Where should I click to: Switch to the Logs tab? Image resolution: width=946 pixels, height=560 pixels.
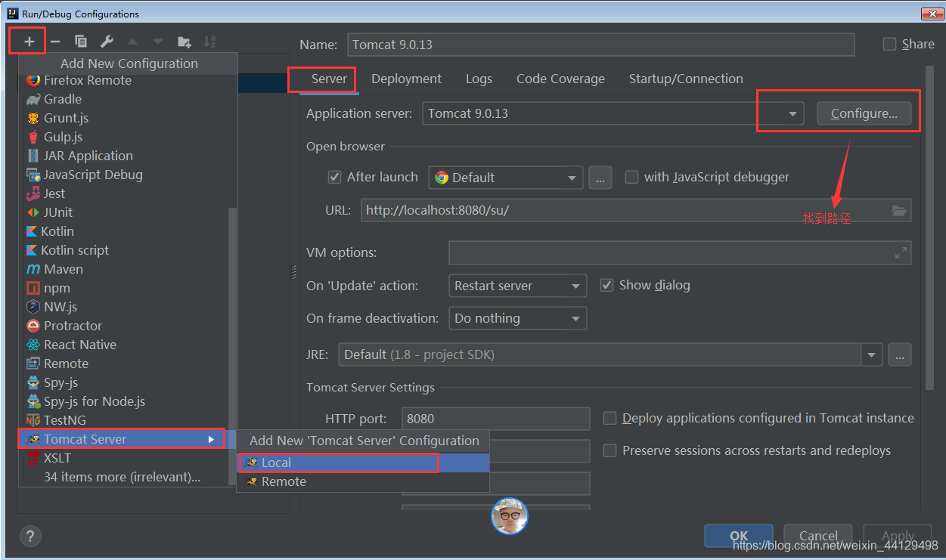click(x=479, y=79)
